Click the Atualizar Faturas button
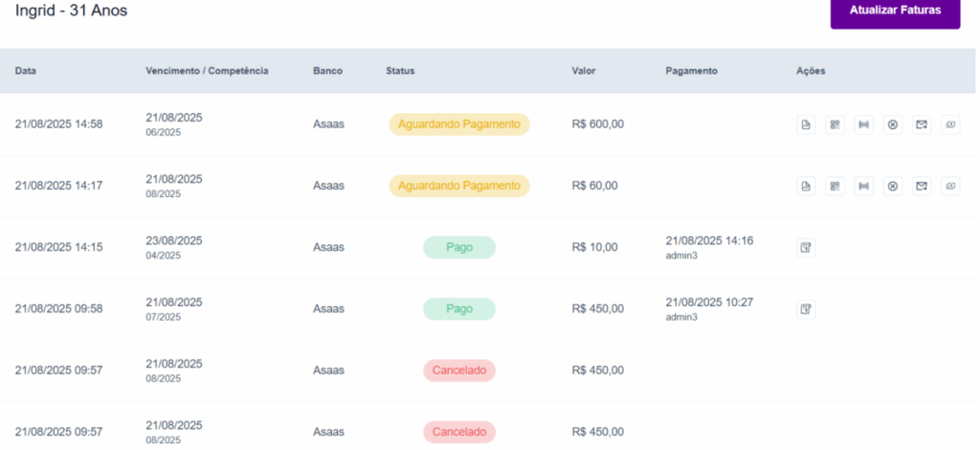 pos(895,11)
